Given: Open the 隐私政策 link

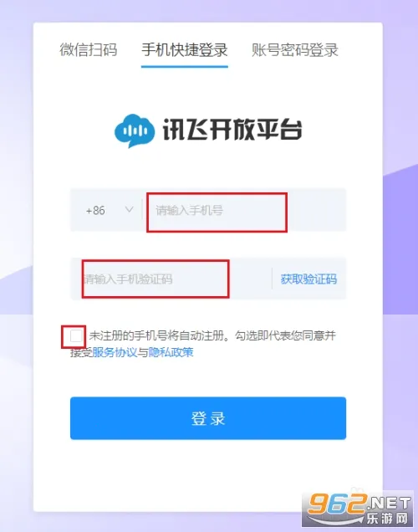Looking at the screenshot, I should click(x=171, y=352).
